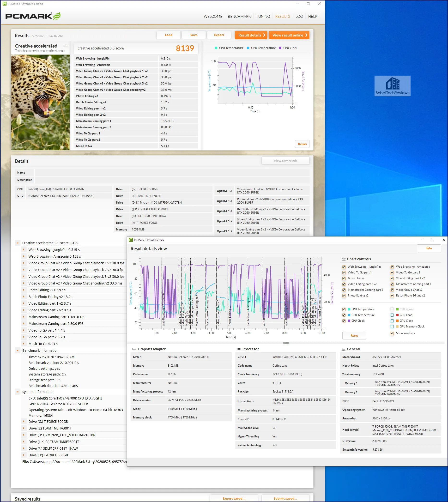Collapse Creative accelerated 3.0 score tree node
Image resolution: width=448 pixels, height=502 pixels.
(18, 243)
